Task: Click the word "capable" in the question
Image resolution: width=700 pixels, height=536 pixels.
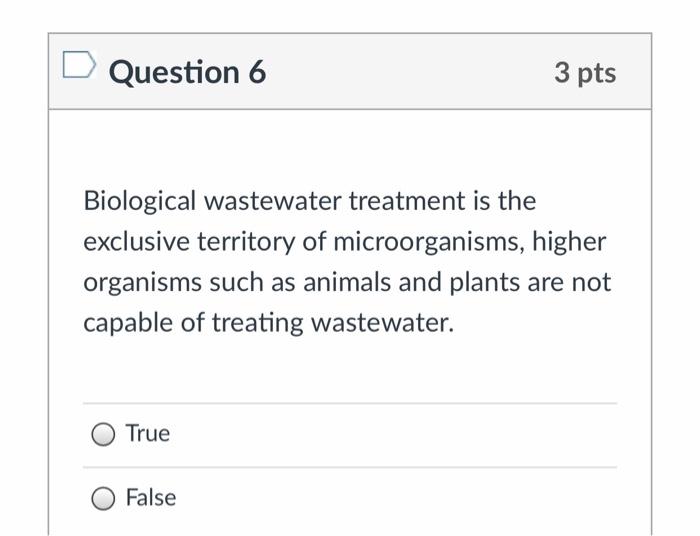Action: pos(123,324)
